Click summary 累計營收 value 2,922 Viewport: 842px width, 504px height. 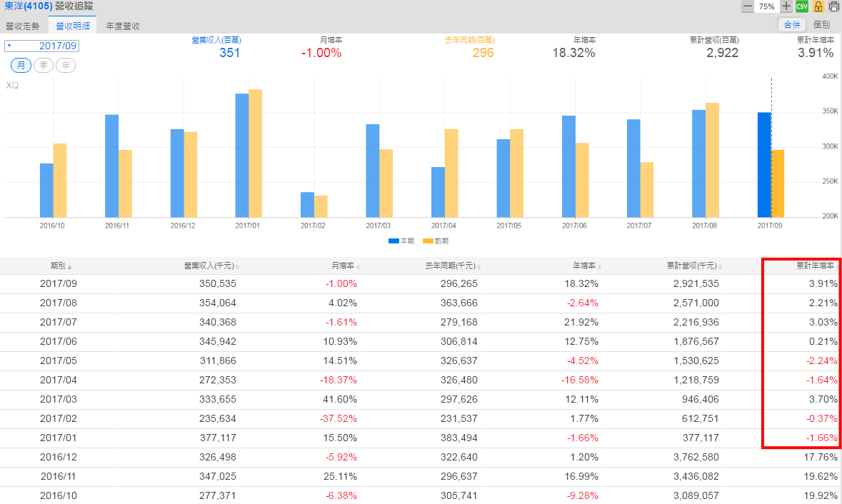[x=722, y=53]
